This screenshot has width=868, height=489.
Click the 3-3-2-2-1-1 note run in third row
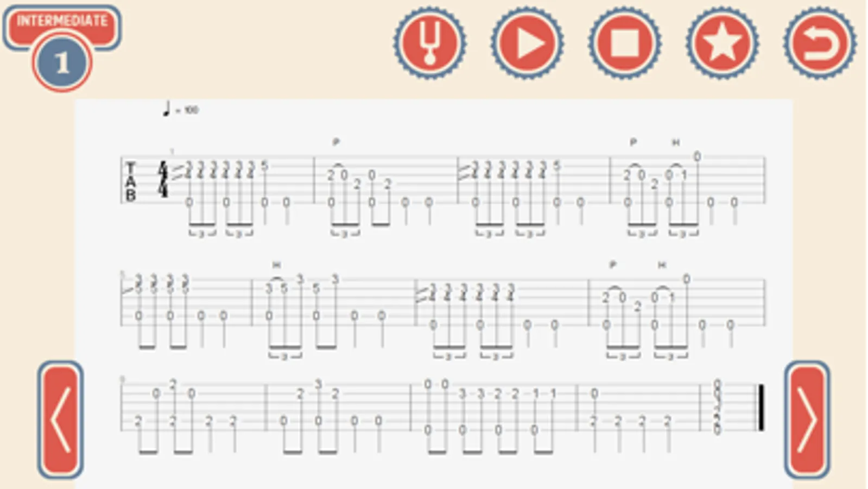[x=507, y=393]
